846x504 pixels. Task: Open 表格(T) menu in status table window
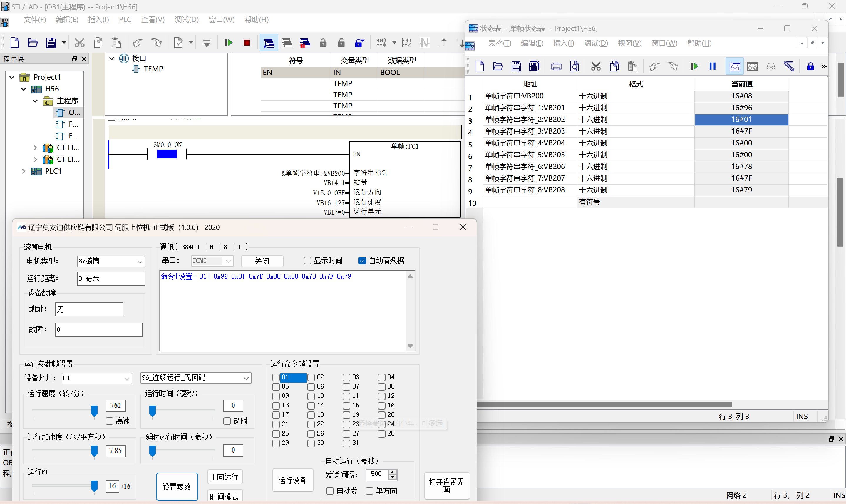pyautogui.click(x=500, y=43)
